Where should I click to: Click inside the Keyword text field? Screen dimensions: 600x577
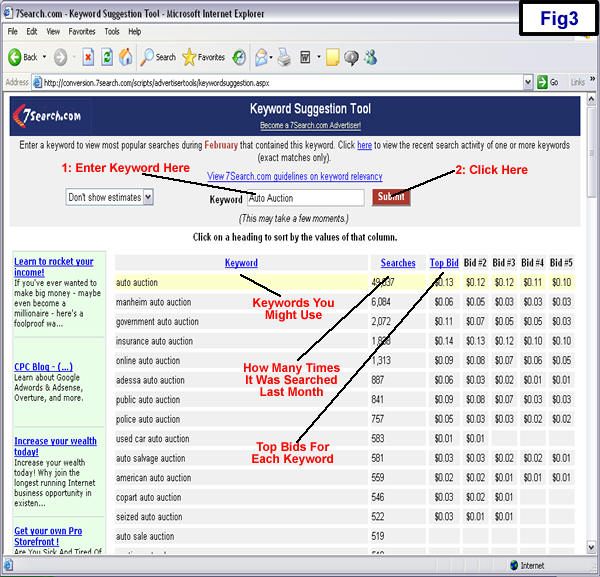(306, 198)
